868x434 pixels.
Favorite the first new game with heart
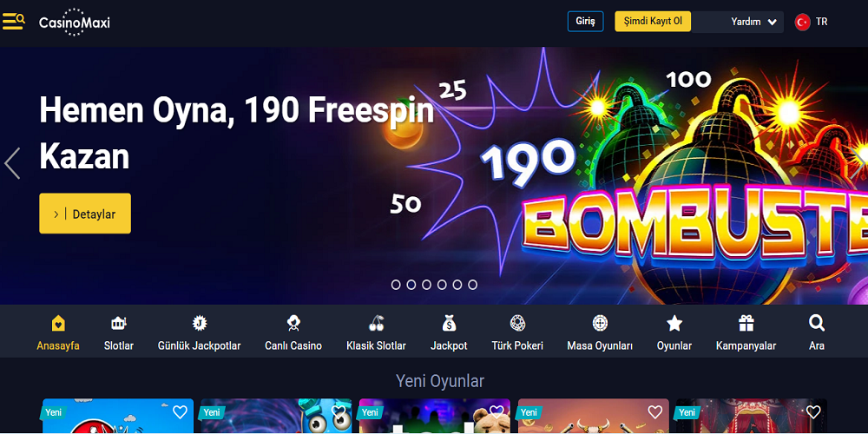180,411
